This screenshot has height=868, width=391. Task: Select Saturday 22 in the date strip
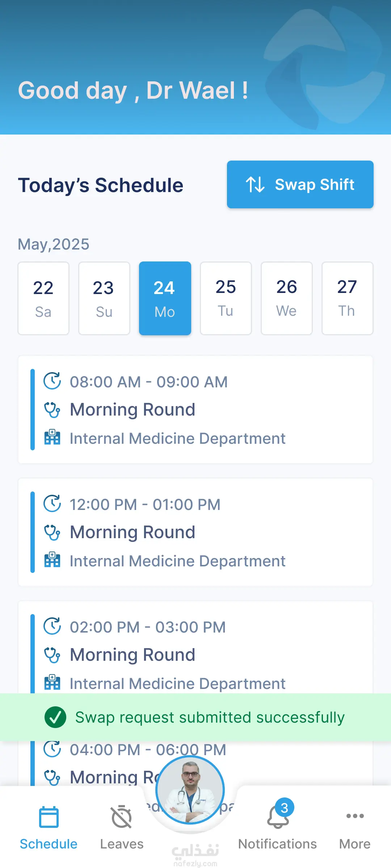click(43, 298)
